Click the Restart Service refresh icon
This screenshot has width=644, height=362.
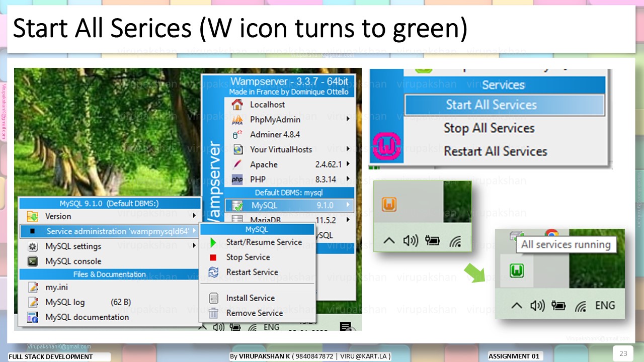[213, 273]
